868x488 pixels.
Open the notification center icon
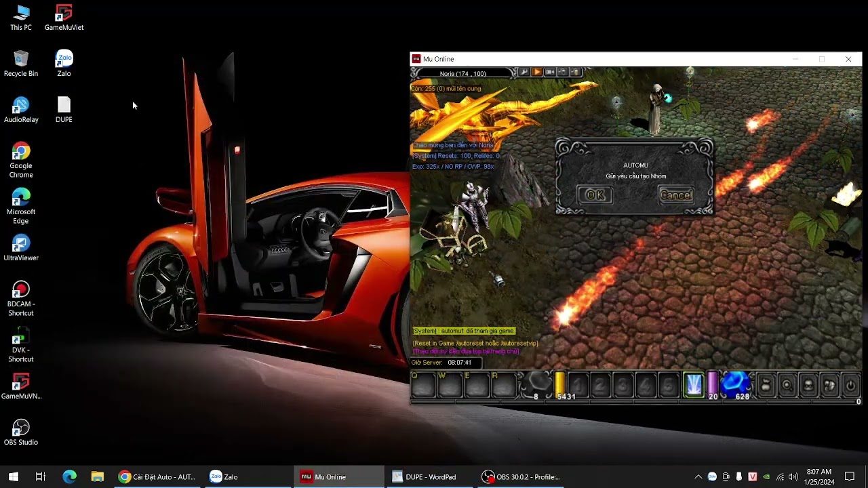[850, 476]
